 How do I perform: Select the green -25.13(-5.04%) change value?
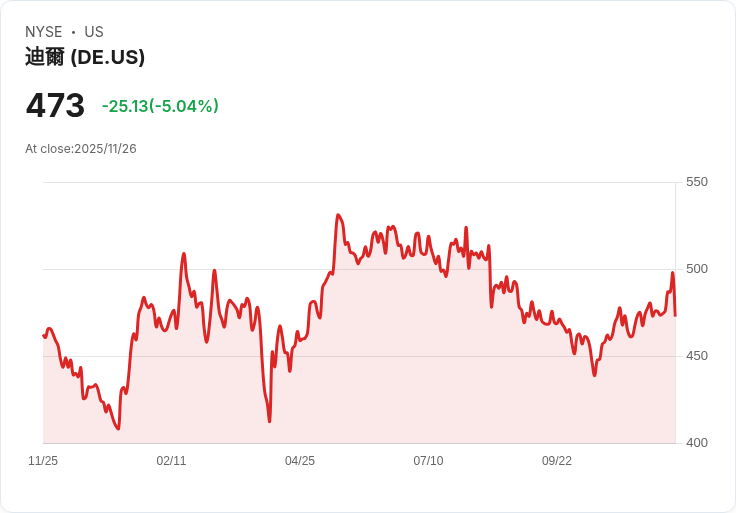click(160, 106)
